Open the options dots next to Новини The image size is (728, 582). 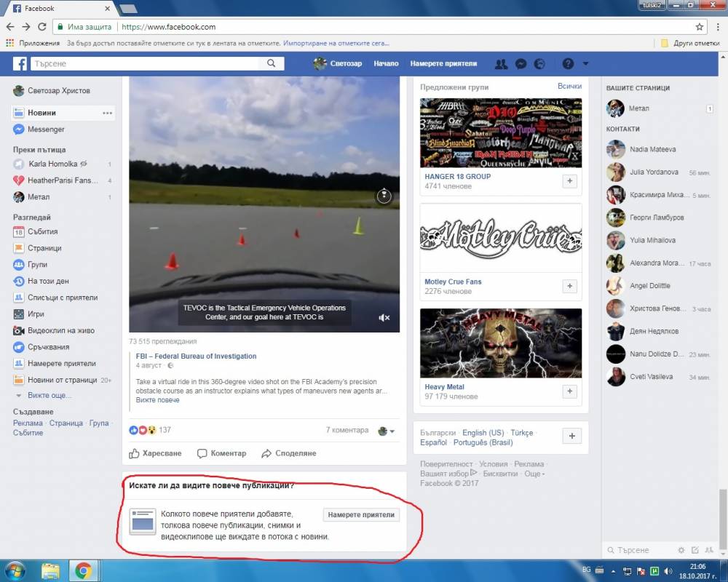[108, 113]
